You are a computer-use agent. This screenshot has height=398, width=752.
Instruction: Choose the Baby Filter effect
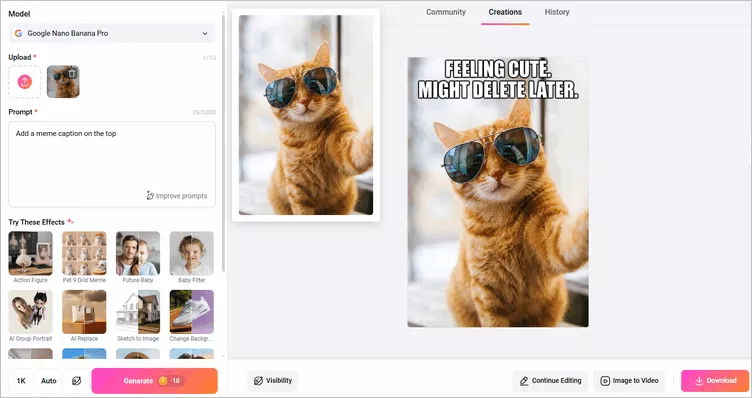point(192,254)
